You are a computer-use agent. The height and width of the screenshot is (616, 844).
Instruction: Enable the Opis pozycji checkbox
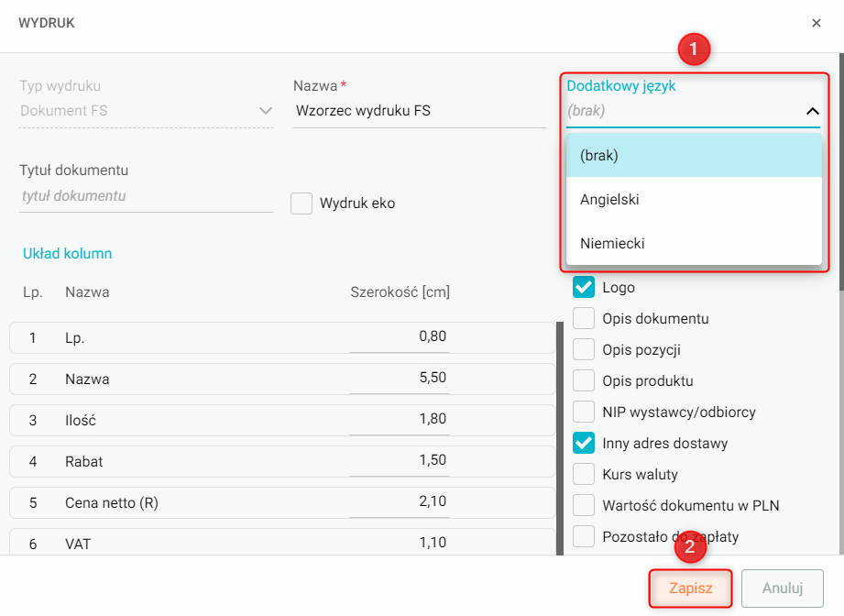(x=584, y=350)
